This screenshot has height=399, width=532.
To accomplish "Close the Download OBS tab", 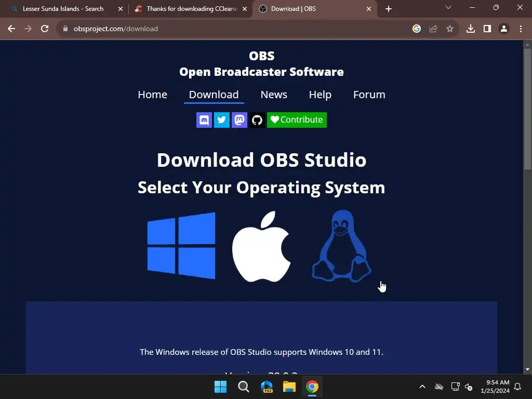I will click(x=369, y=9).
